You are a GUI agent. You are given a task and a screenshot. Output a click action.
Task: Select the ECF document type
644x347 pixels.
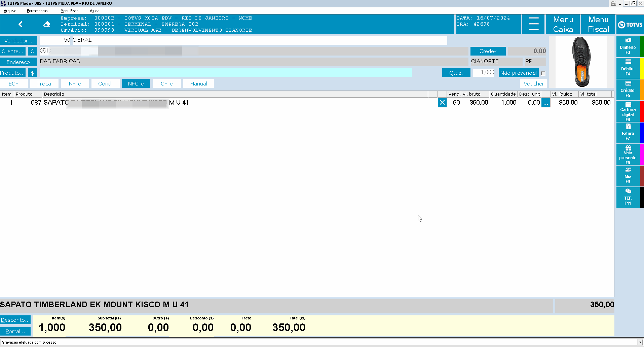[x=14, y=84]
